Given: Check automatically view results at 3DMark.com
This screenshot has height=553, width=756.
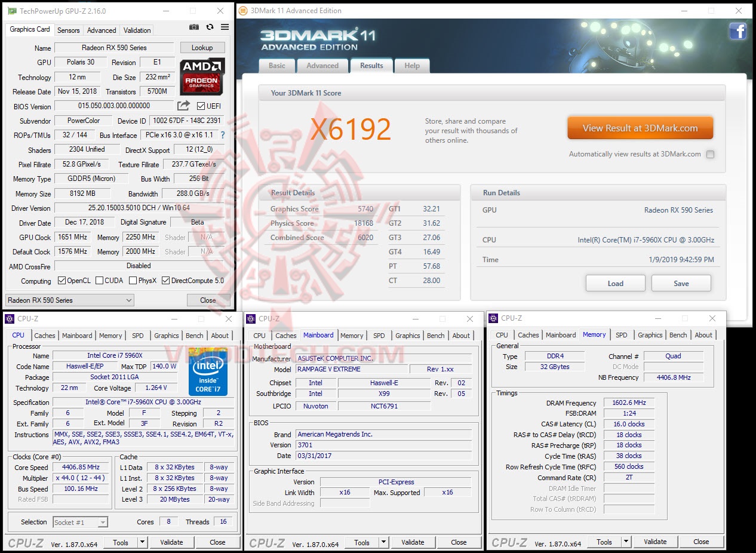Looking at the screenshot, I should (x=710, y=154).
